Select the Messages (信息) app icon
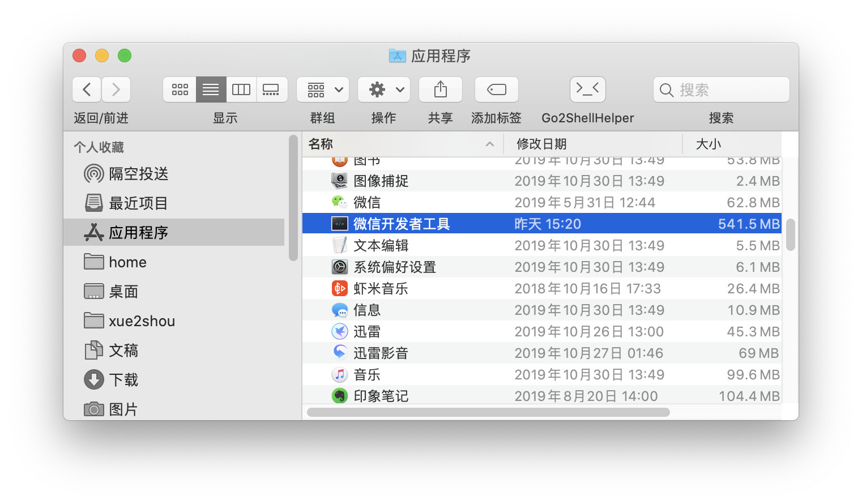This screenshot has width=862, height=504. coord(339,310)
